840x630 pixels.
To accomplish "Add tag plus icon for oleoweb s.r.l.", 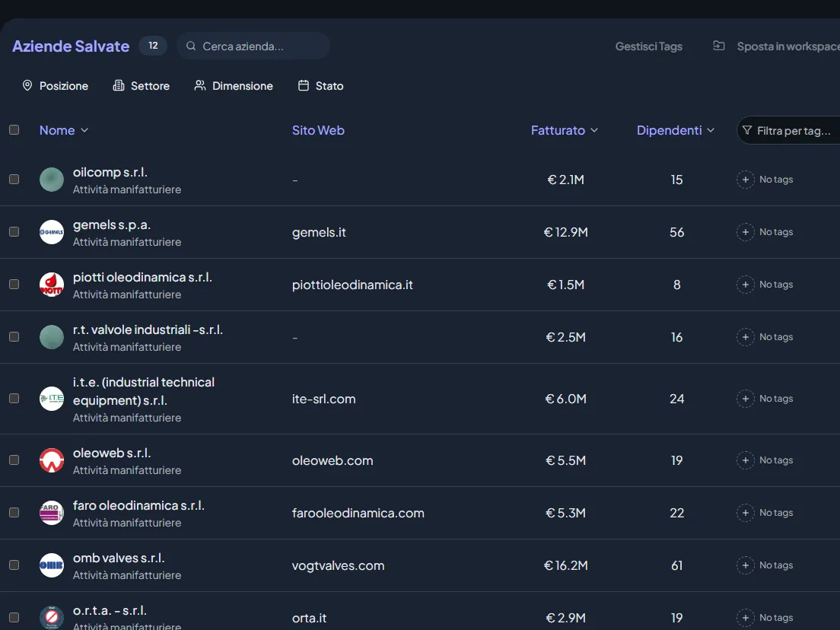I will 745,460.
